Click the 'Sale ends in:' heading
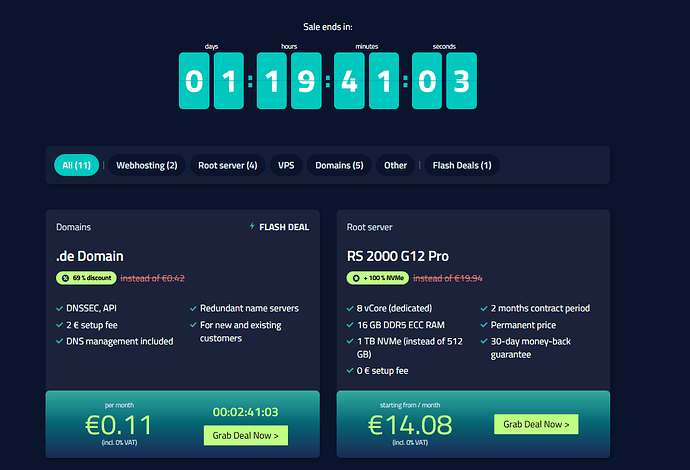The image size is (690, 470). (x=328, y=27)
